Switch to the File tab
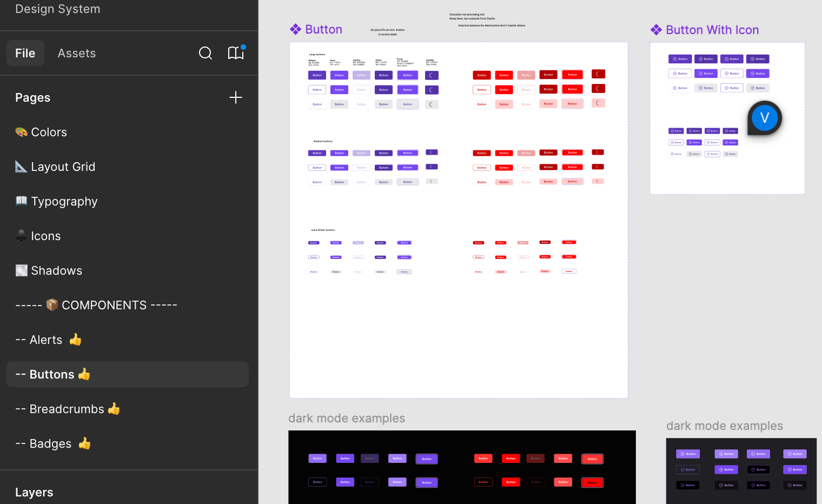Viewport: 822px width, 504px height. [25, 53]
